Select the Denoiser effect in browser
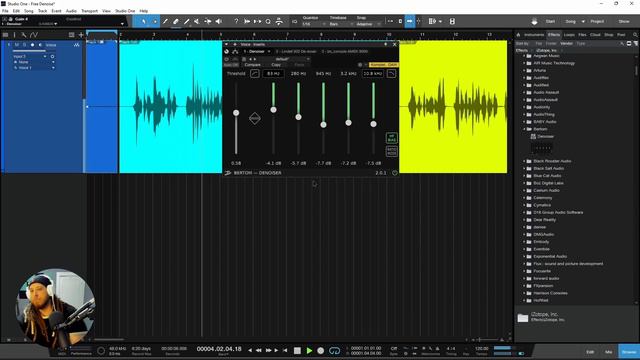Screen dimensions: 640x360 click(545, 137)
